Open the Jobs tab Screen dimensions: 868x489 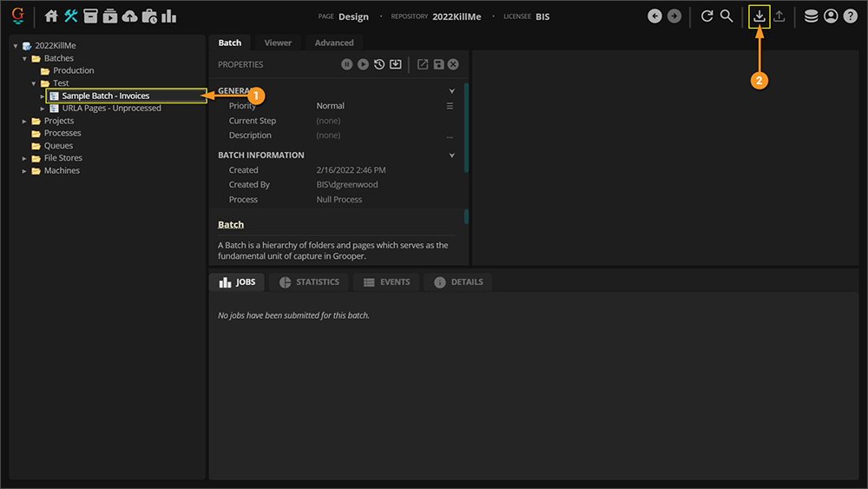(237, 282)
